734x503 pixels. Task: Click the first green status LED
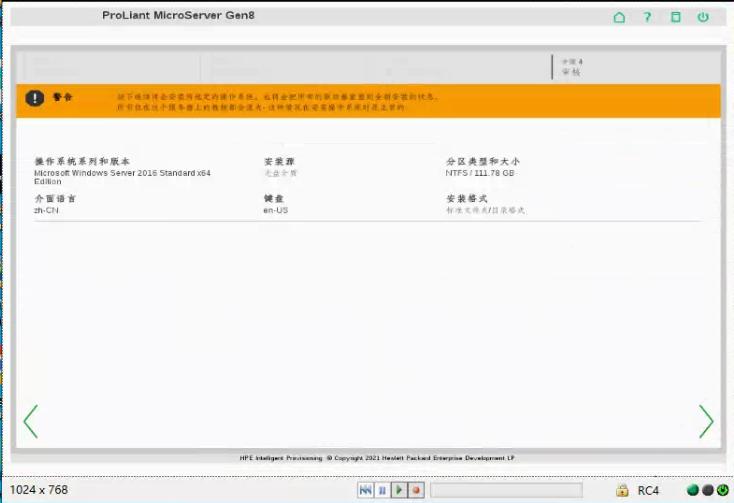tap(692, 490)
